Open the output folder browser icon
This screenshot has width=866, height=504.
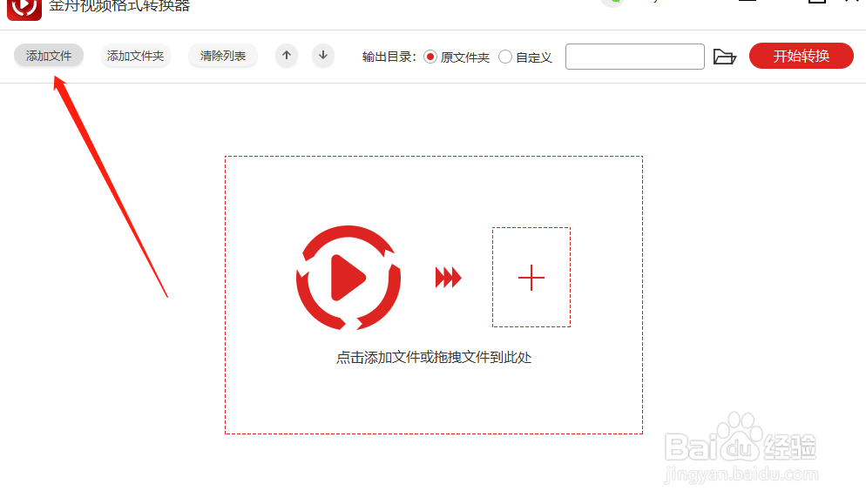coord(726,56)
